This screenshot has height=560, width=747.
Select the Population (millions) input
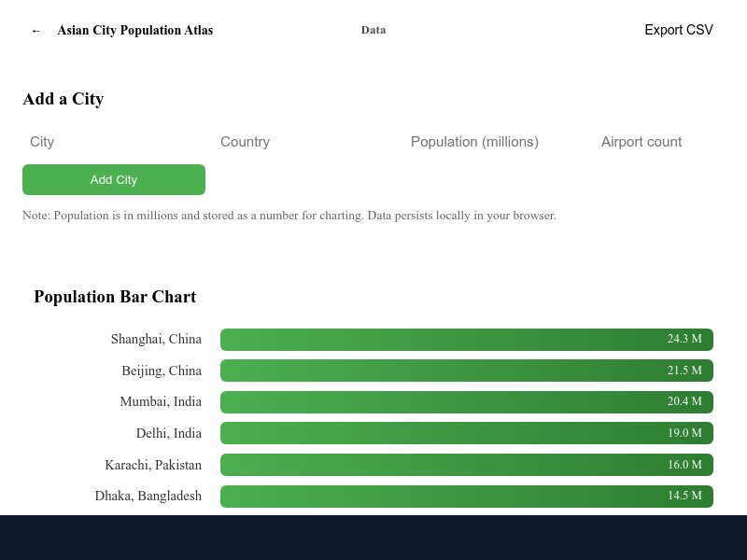(495, 142)
